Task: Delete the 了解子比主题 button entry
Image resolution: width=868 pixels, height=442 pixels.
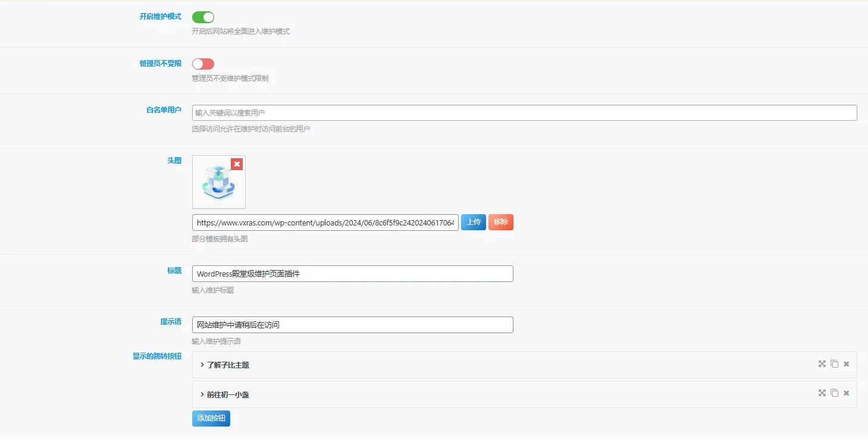Action: pos(846,364)
